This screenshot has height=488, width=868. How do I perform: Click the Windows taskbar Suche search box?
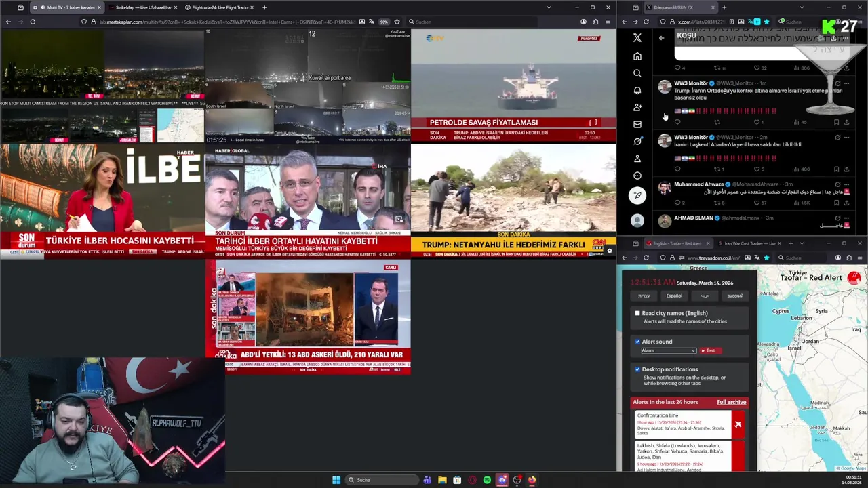click(x=382, y=480)
